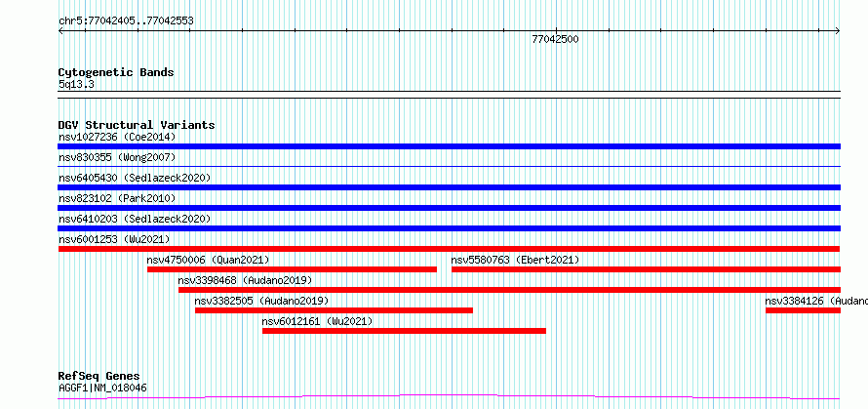Image resolution: width=868 pixels, height=409 pixels.
Task: Click the nsv3398468 (Audano2019) red bar
Action: click(509, 290)
